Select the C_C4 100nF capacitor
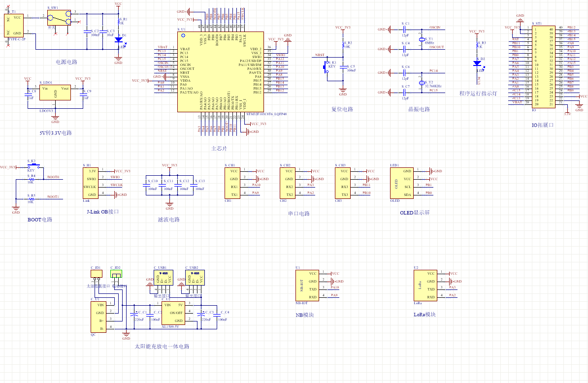Image resolution: width=588 pixels, height=383 pixels. point(217,315)
